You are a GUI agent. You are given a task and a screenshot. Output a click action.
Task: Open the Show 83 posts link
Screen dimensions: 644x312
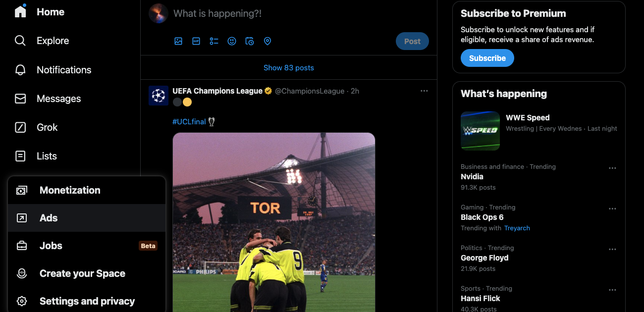(289, 67)
